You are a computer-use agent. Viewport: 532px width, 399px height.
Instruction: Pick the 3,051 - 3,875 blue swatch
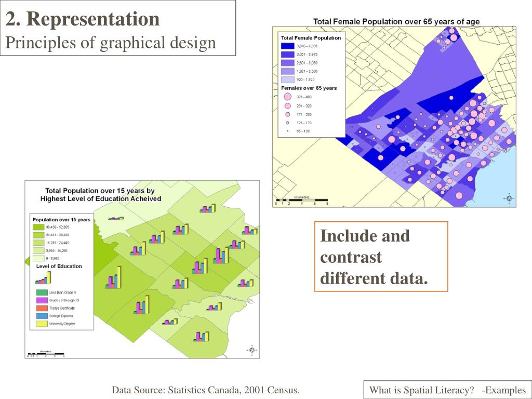pyautogui.click(x=287, y=54)
